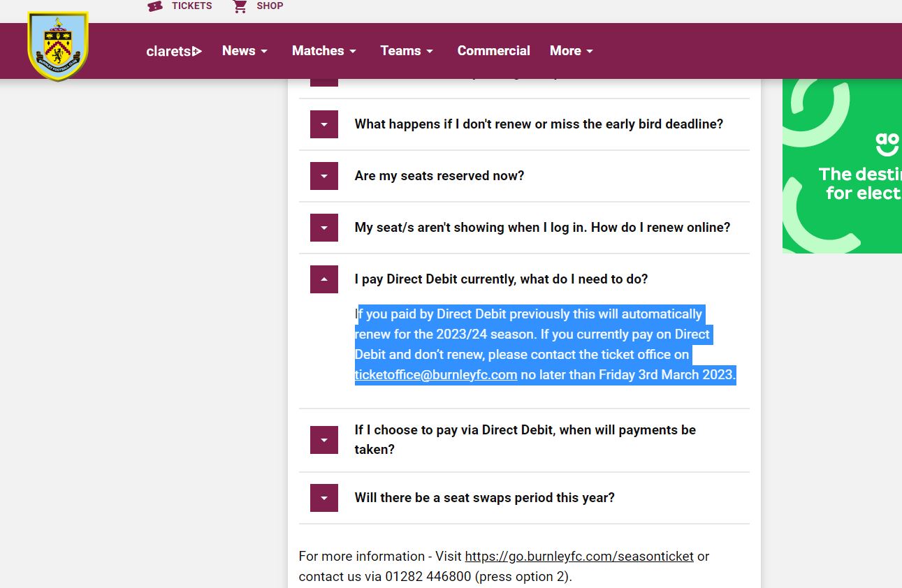Expand 'Are my seats reserved now?' arrow

coord(324,176)
